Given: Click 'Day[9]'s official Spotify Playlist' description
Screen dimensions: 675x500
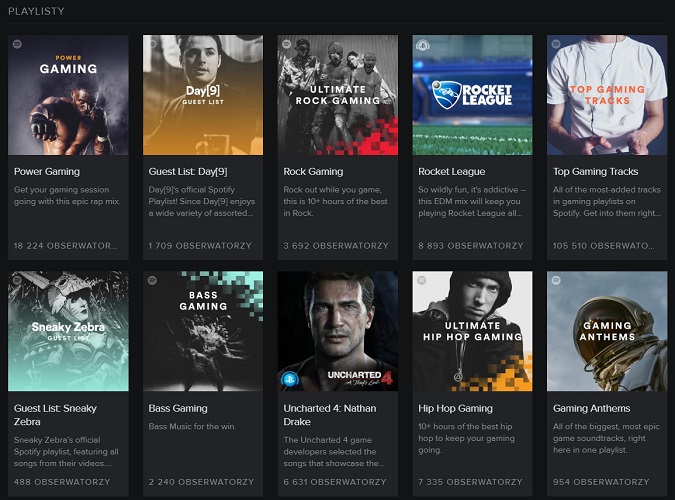Looking at the screenshot, I should click(201, 201).
